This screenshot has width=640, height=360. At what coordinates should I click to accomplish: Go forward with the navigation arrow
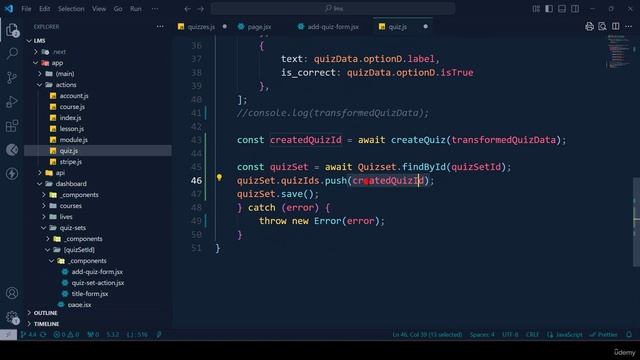click(200, 9)
